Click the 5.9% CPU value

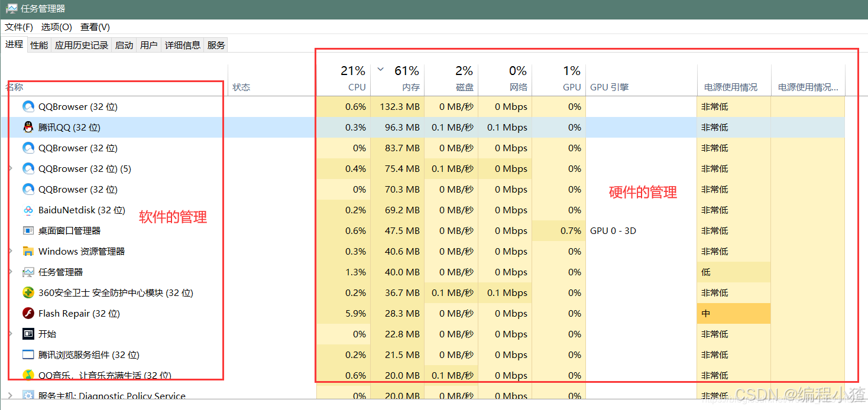(355, 314)
